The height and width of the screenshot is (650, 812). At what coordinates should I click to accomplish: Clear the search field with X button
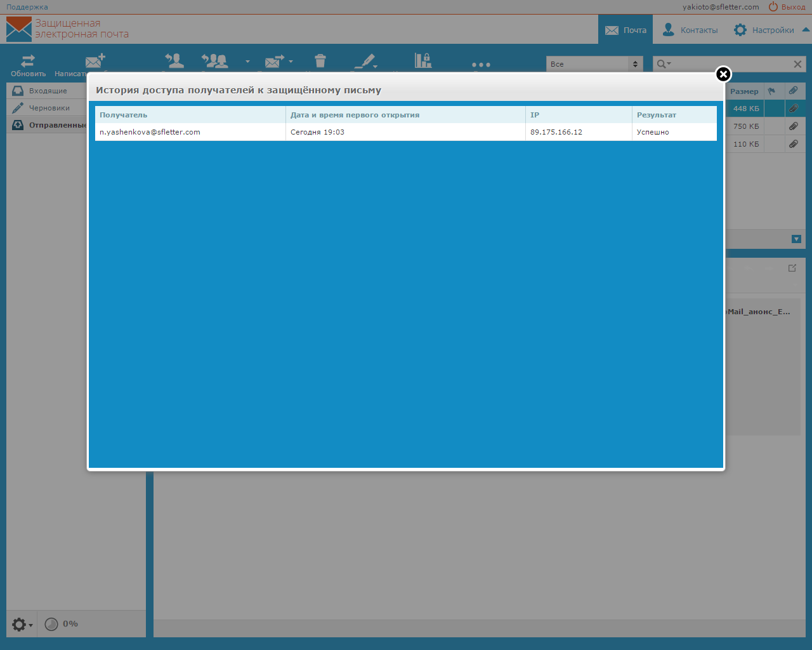pos(797,64)
